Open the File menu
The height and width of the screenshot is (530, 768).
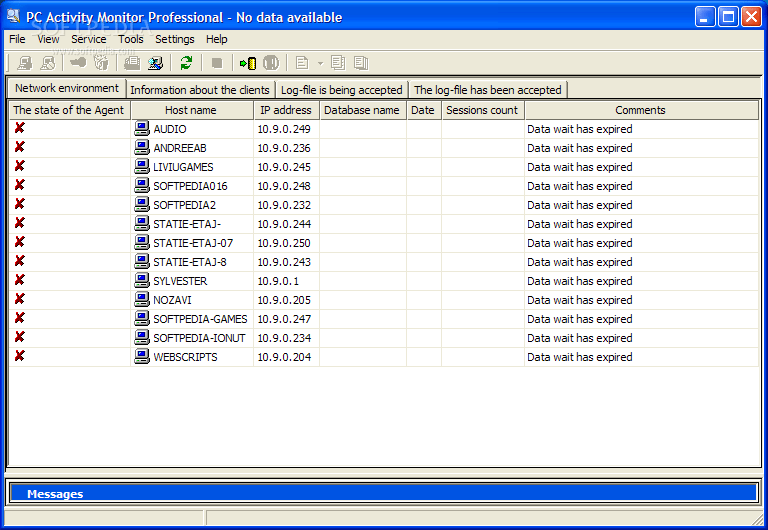[x=17, y=39]
